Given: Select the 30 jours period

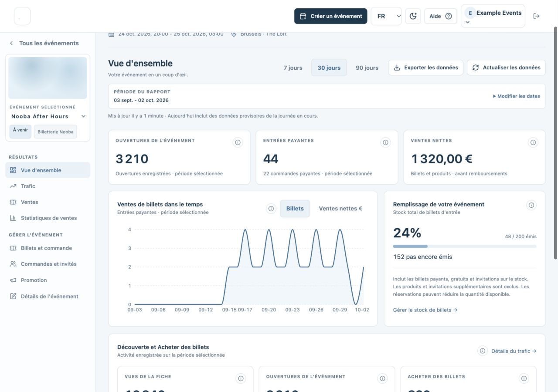Looking at the screenshot, I should click(329, 68).
